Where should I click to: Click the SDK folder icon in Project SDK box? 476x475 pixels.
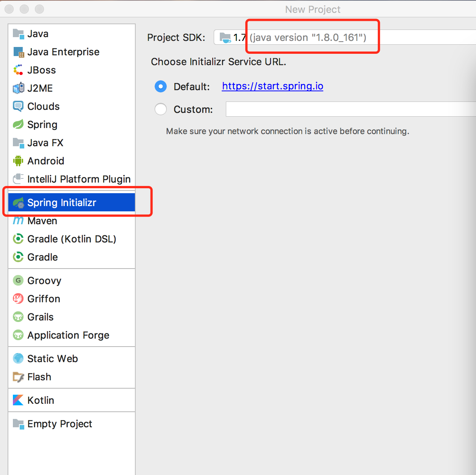[225, 37]
